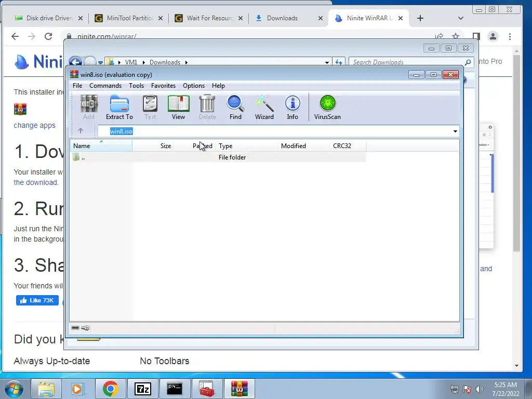Open the Help menu

click(218, 86)
